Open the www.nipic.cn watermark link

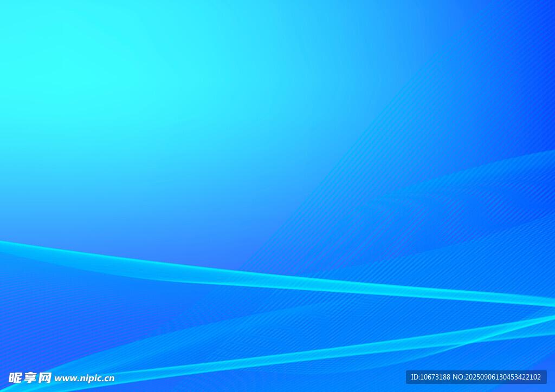[x=85, y=378]
